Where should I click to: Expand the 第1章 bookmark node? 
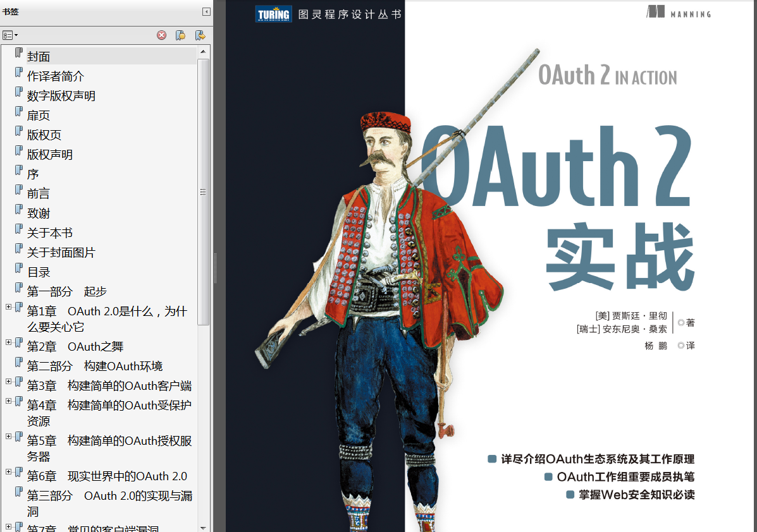click(x=8, y=307)
